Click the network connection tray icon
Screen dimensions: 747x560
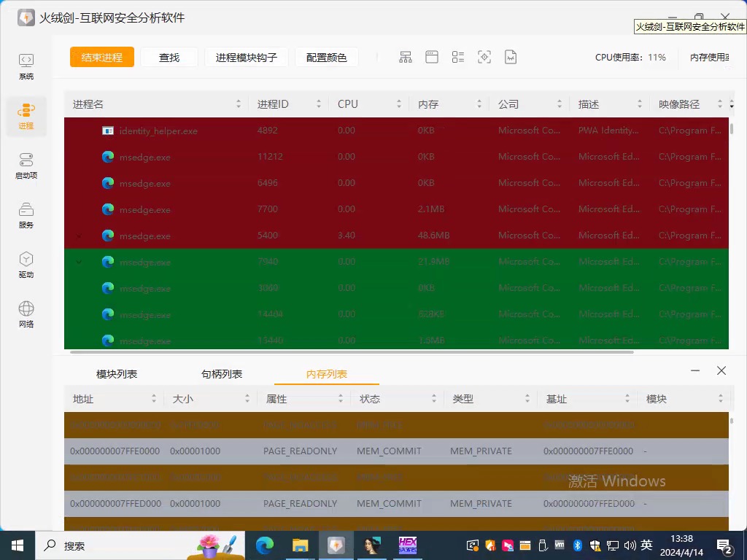(613, 545)
